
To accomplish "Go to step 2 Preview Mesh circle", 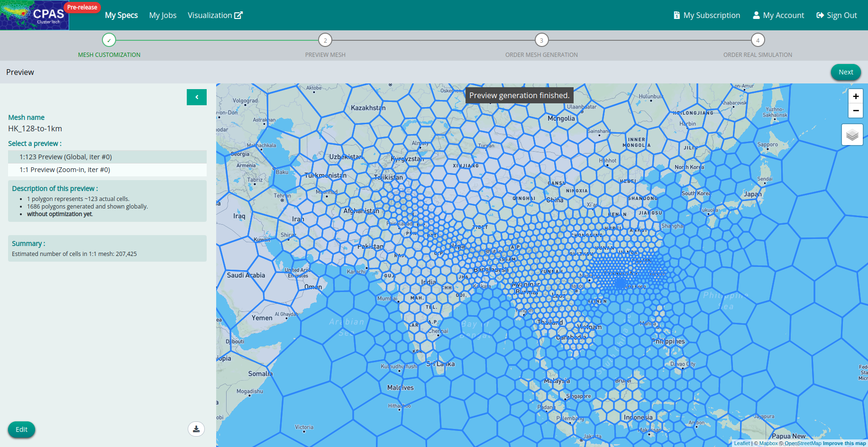I will coord(325,40).
